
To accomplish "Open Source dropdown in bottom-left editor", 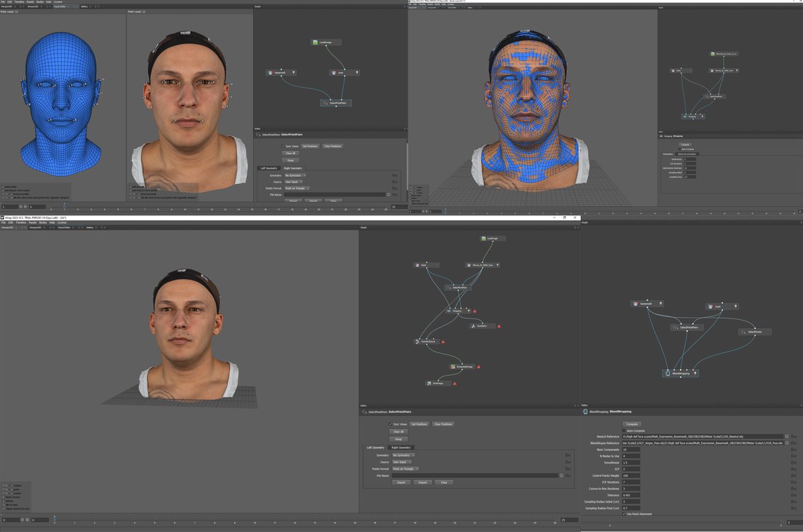I will pyautogui.click(x=401, y=462).
